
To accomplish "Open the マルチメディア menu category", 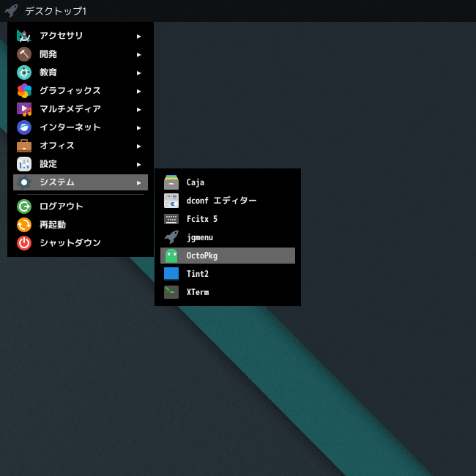I will (81, 109).
